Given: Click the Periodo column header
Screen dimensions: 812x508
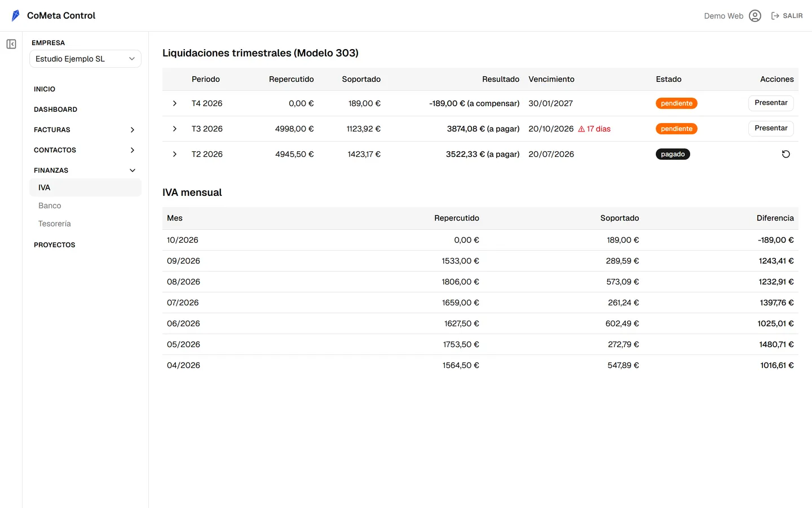Looking at the screenshot, I should tap(206, 79).
